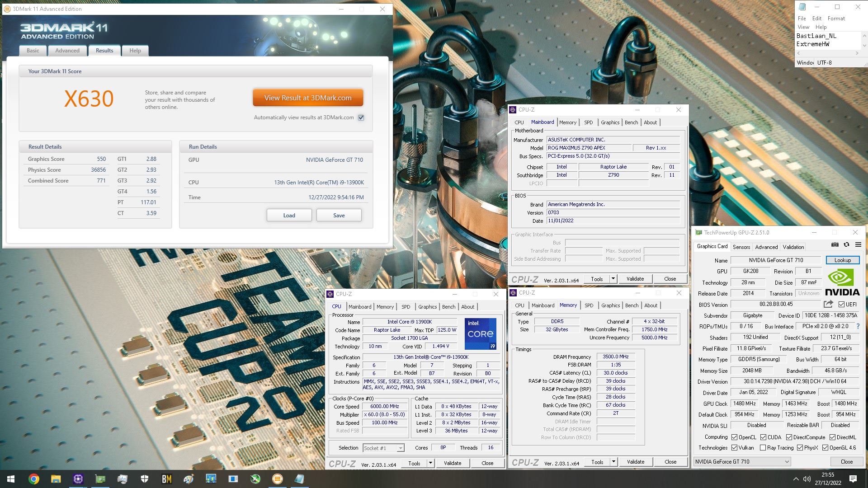The width and height of the screenshot is (868, 488).
Task: Click the Lookup button in GPU-Z
Action: [x=843, y=260]
